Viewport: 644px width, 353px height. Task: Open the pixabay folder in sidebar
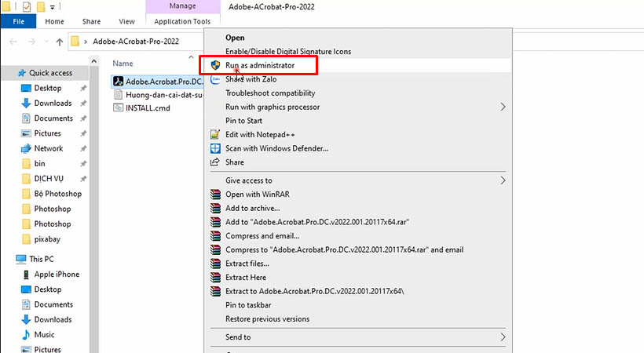pyautogui.click(x=47, y=239)
